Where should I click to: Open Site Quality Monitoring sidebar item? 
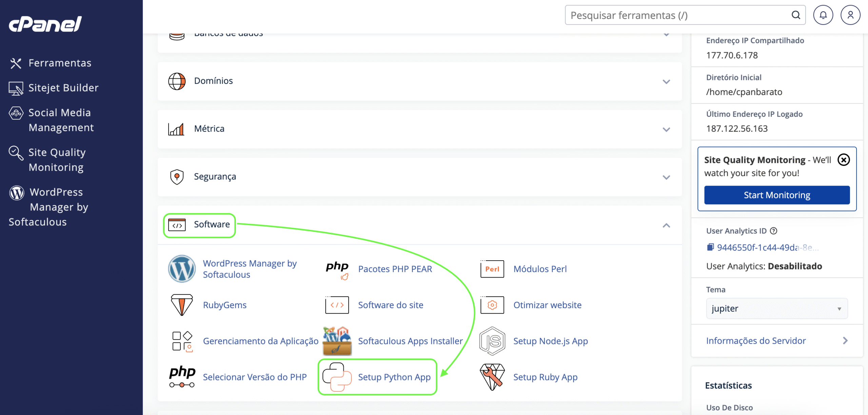[x=57, y=160]
